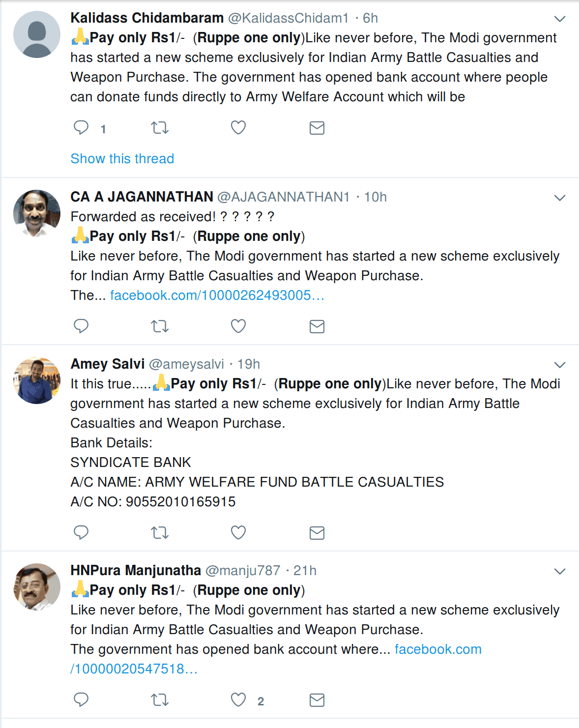579x728 pixels.
Task: Send Amey Salvi's tweet via direct message
Action: click(x=317, y=533)
